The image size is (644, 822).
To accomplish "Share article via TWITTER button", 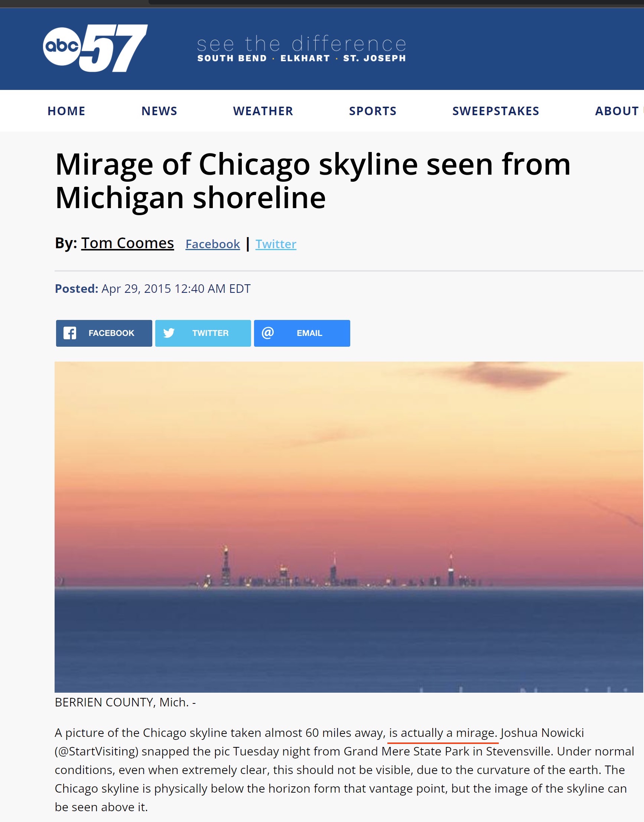I will pyautogui.click(x=203, y=333).
